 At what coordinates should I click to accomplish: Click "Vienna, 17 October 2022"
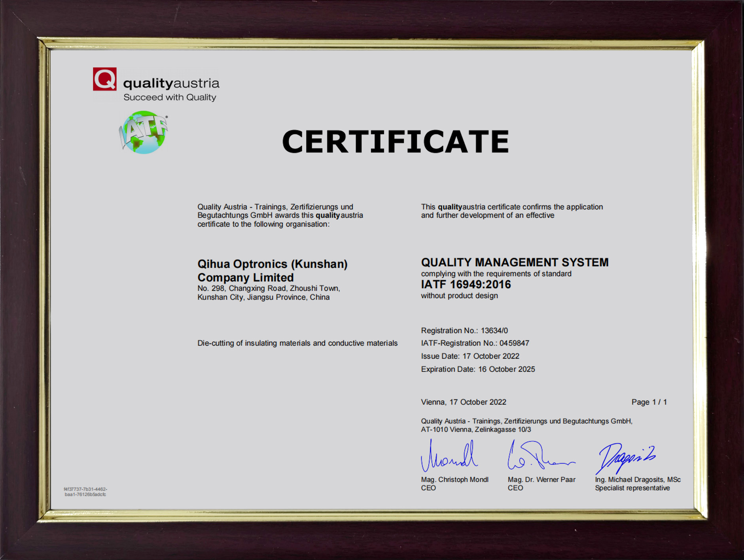(x=464, y=402)
